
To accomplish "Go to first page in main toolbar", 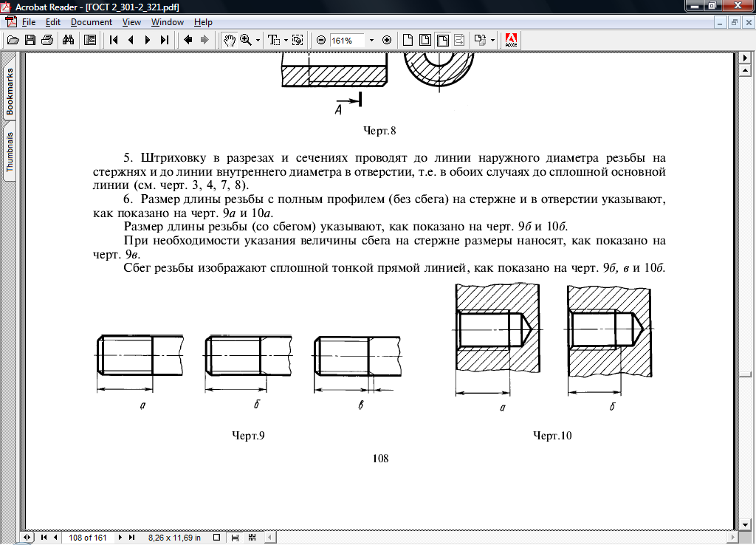I will tap(114, 40).
